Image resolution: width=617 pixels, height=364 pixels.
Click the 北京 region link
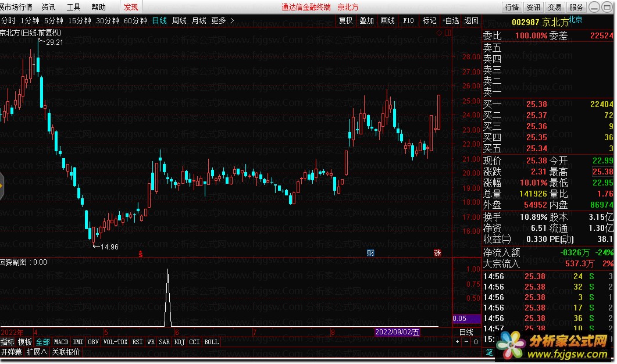tap(576, 19)
